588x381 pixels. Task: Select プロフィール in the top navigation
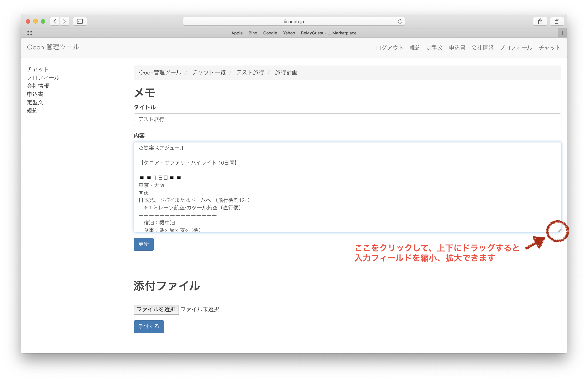coord(516,48)
